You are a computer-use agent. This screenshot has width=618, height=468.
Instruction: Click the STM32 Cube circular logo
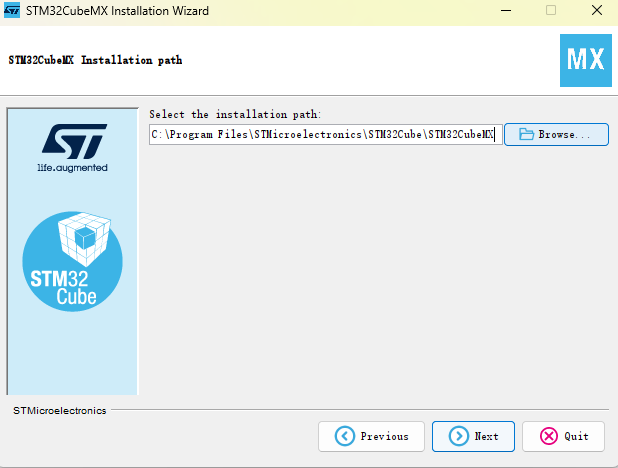(x=73, y=261)
